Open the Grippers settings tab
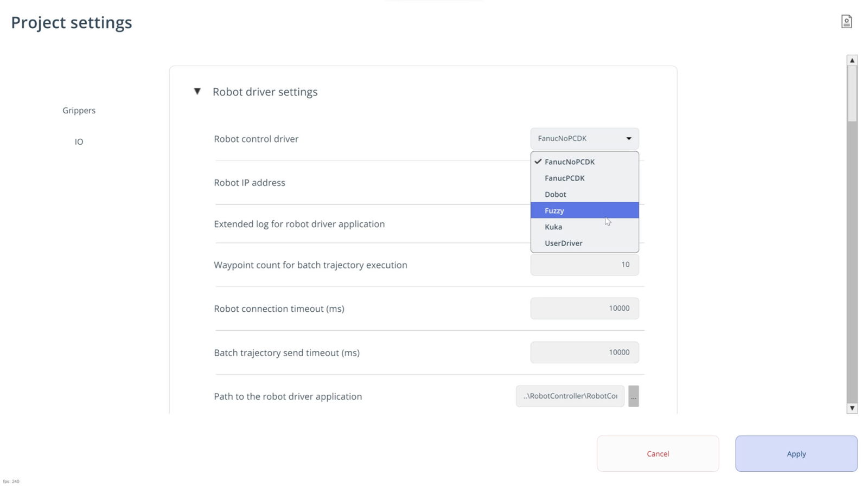This screenshot has height=488, width=868. coord(79,111)
